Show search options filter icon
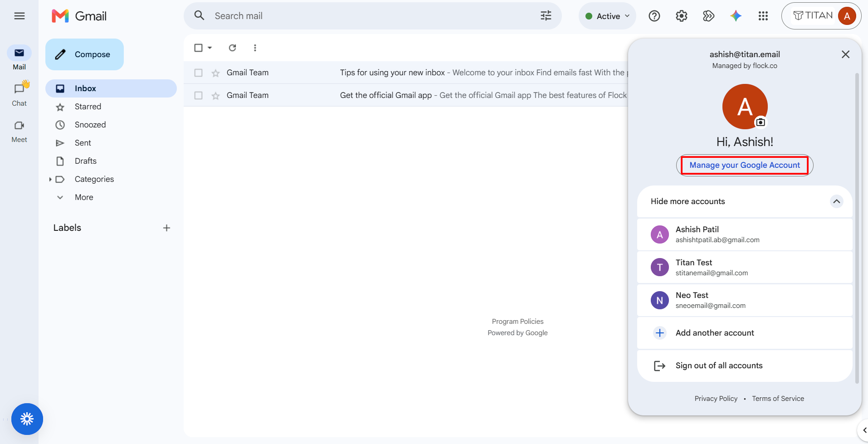The width and height of the screenshot is (868, 444). click(x=546, y=16)
